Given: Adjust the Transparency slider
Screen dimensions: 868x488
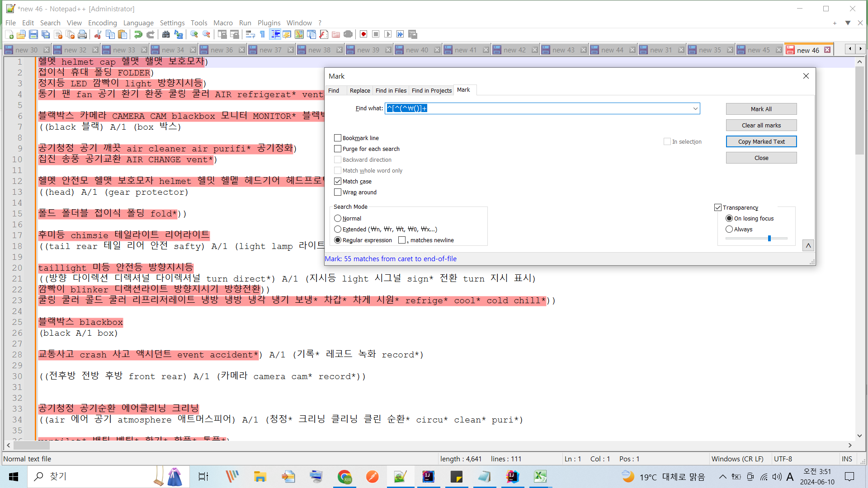Looking at the screenshot, I should (x=769, y=238).
